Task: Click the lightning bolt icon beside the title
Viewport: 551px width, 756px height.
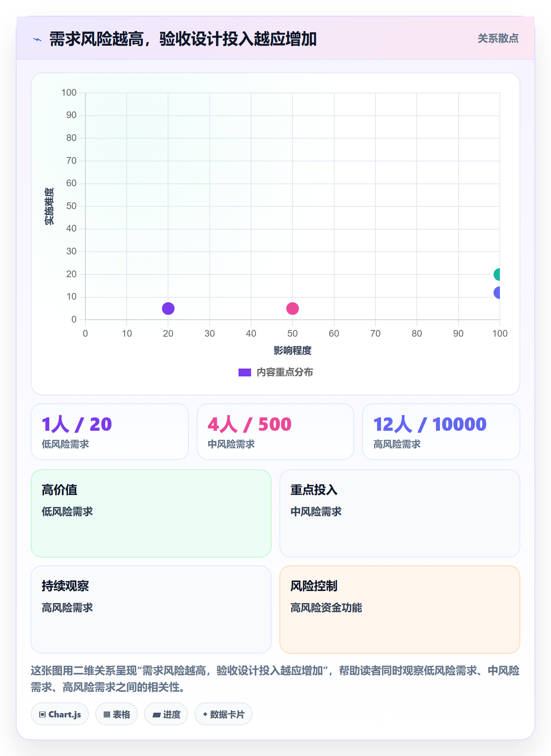Action: [37, 39]
